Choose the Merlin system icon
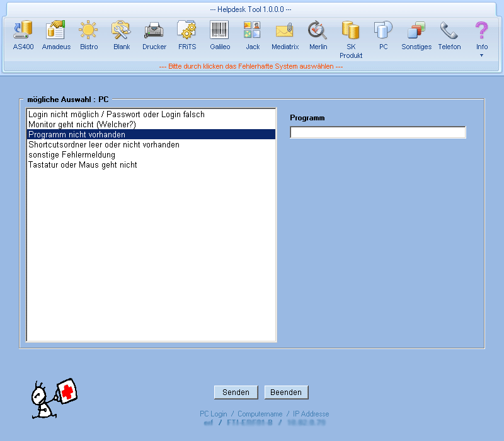Screen dimensions: 504x441 [x=318, y=31]
